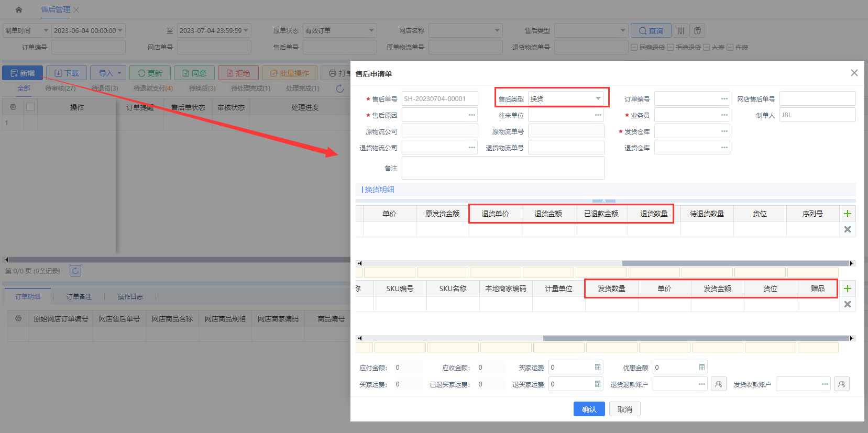Click person icon beside 退货退款账户
This screenshot has width=868, height=433.
pyautogui.click(x=719, y=384)
